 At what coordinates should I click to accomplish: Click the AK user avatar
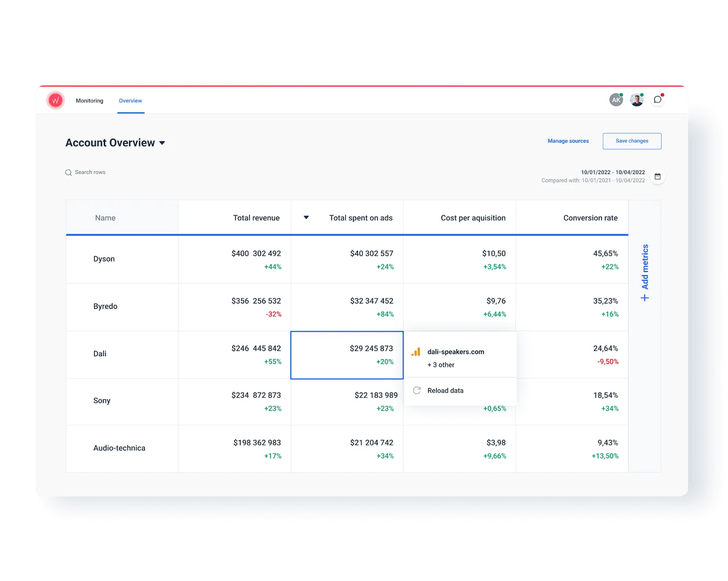point(616,99)
